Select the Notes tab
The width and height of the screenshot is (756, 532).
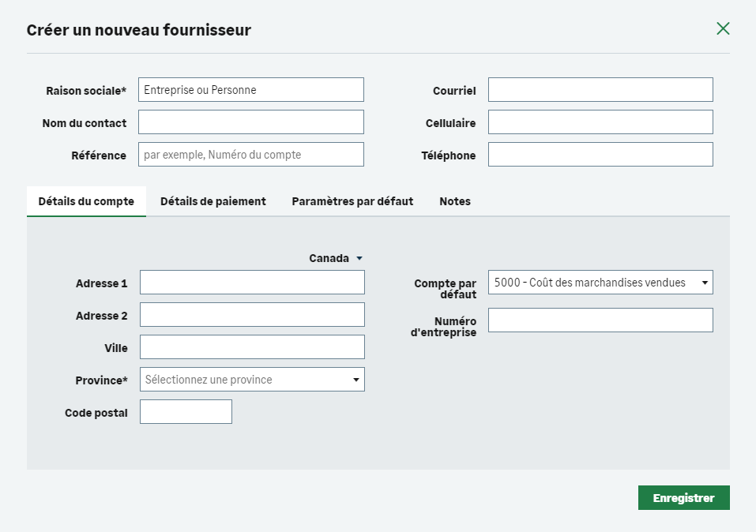coord(455,201)
